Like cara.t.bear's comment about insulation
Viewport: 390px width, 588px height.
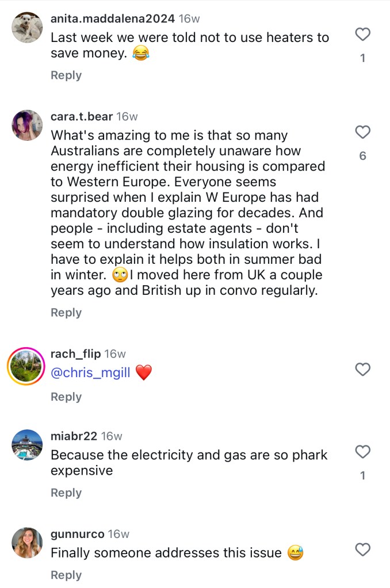(x=362, y=133)
